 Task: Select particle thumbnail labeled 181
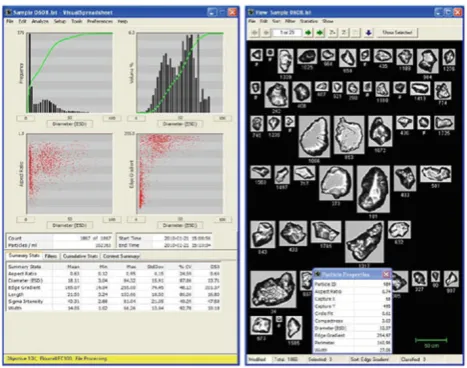(x=373, y=189)
